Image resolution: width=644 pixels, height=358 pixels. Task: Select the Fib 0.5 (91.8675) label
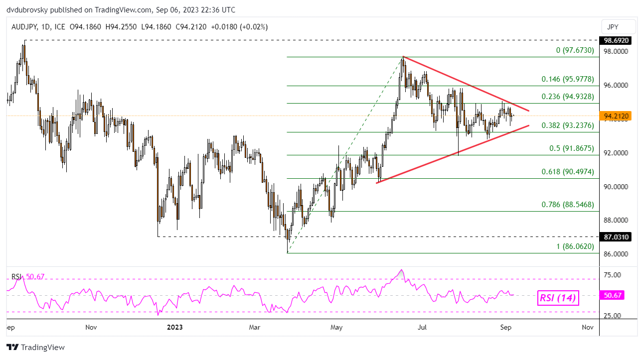pyautogui.click(x=571, y=148)
